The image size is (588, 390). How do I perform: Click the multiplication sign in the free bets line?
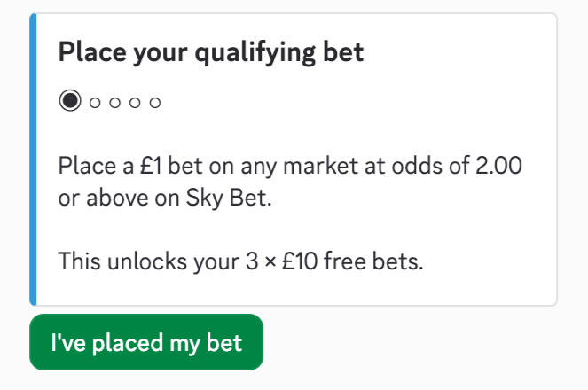(270, 262)
